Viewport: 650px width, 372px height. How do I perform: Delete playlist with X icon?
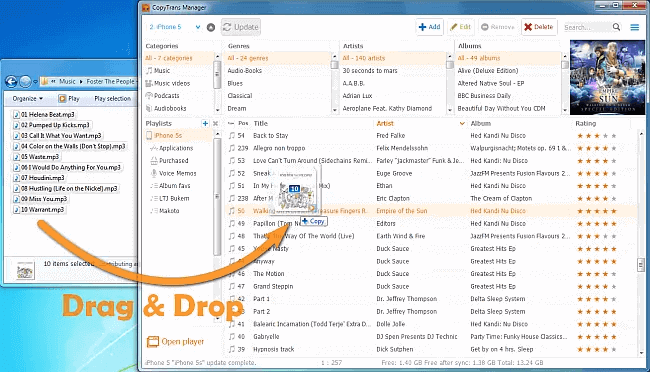(215, 123)
